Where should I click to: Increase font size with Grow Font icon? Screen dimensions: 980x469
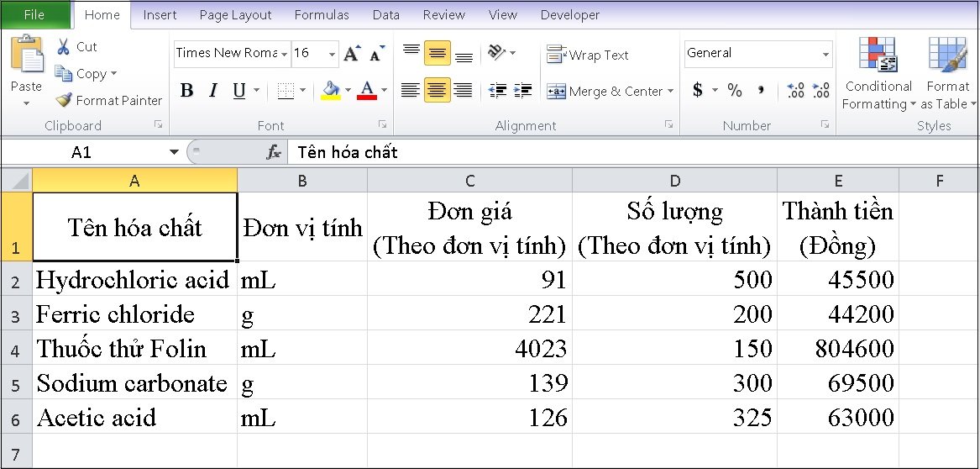(x=352, y=53)
